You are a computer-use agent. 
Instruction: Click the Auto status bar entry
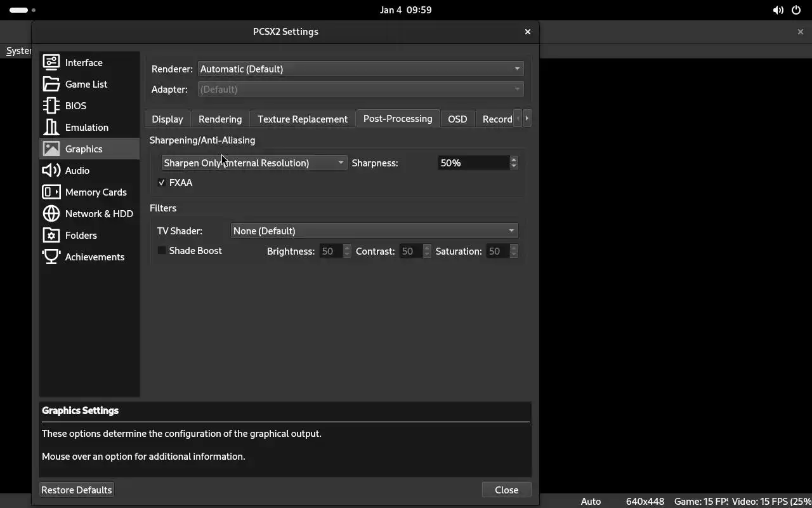pyautogui.click(x=591, y=501)
